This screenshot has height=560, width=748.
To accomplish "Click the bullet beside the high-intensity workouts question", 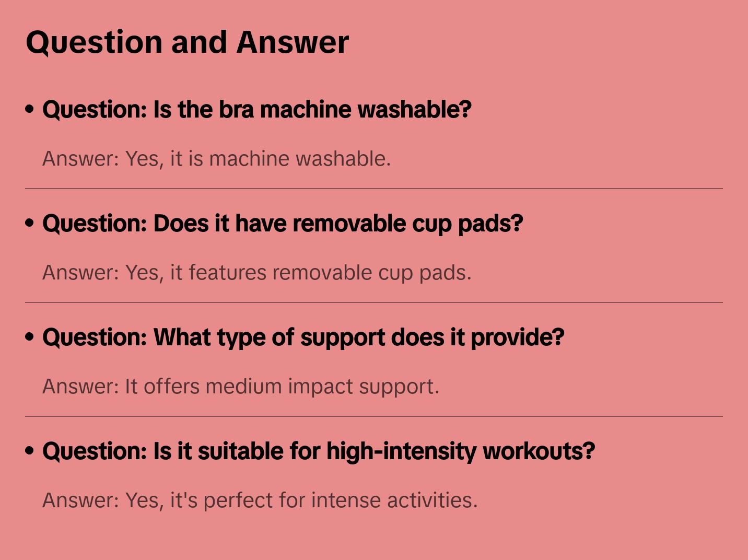I will [30, 451].
